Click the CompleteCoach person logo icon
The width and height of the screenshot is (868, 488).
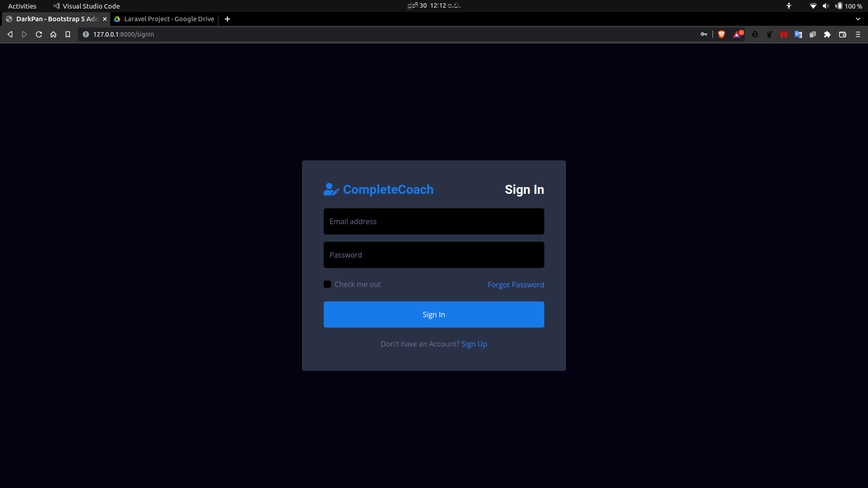(x=330, y=189)
